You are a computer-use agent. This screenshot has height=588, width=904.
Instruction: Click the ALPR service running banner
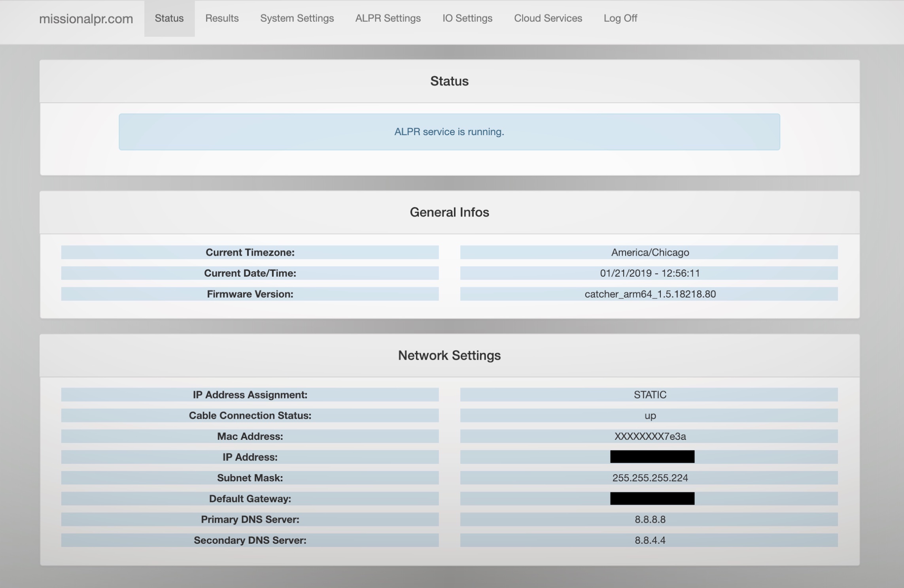pyautogui.click(x=449, y=132)
